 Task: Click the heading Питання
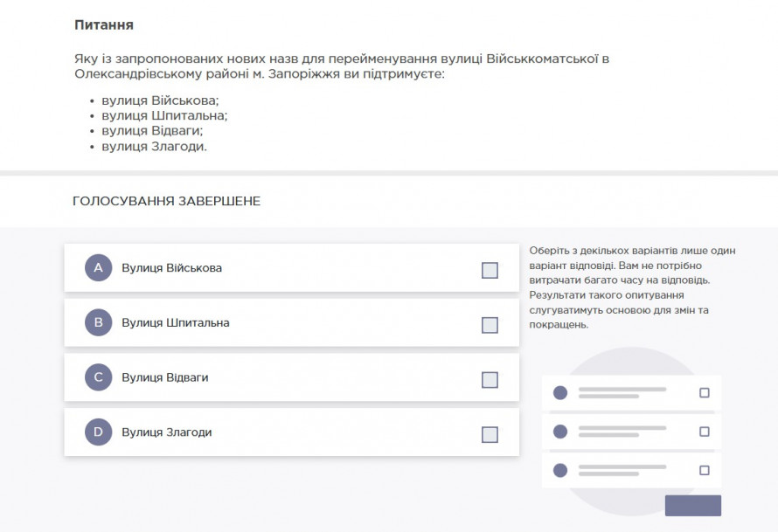[x=104, y=24]
